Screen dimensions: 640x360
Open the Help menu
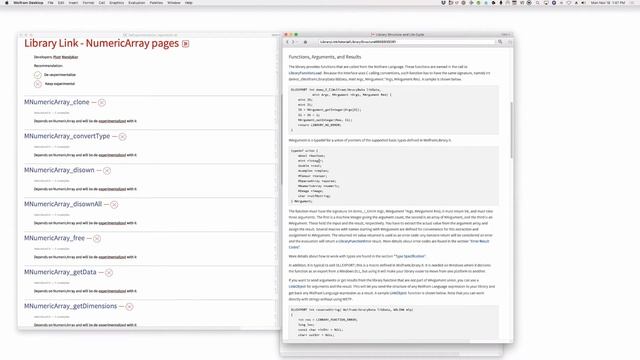coord(189,2)
